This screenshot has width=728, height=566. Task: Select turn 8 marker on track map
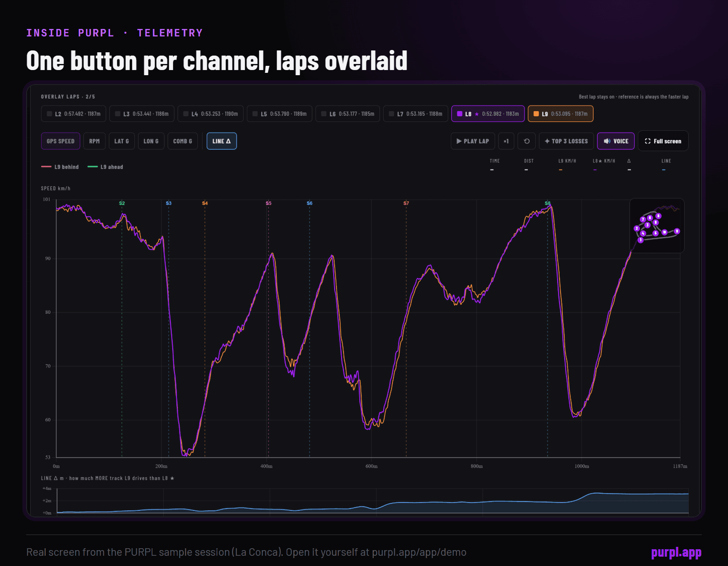658,216
